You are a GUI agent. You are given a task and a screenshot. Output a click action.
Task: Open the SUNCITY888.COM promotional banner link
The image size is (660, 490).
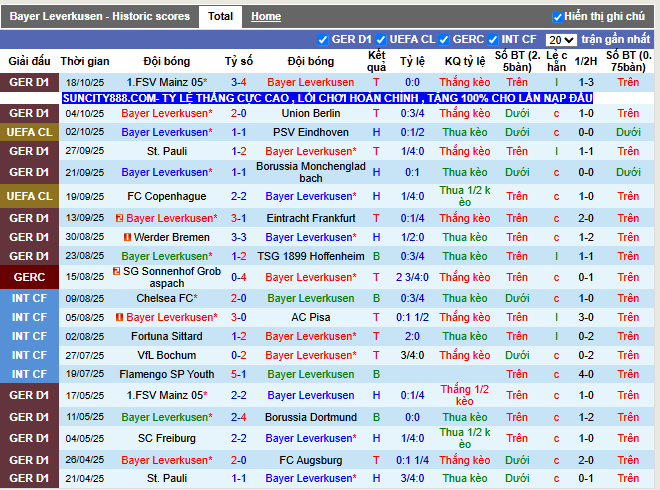click(327, 98)
